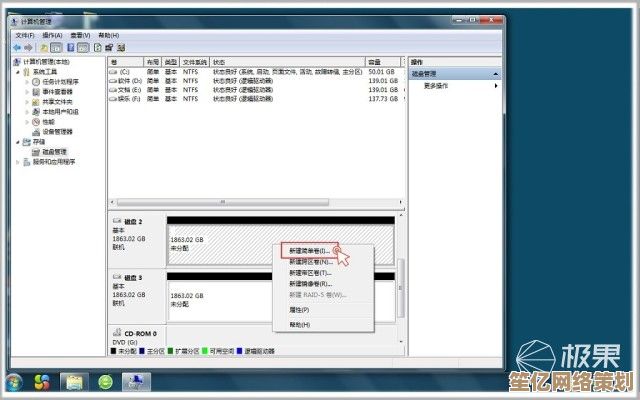
Task: Click the 容量 (Capacity) column header
Action: [380, 61]
